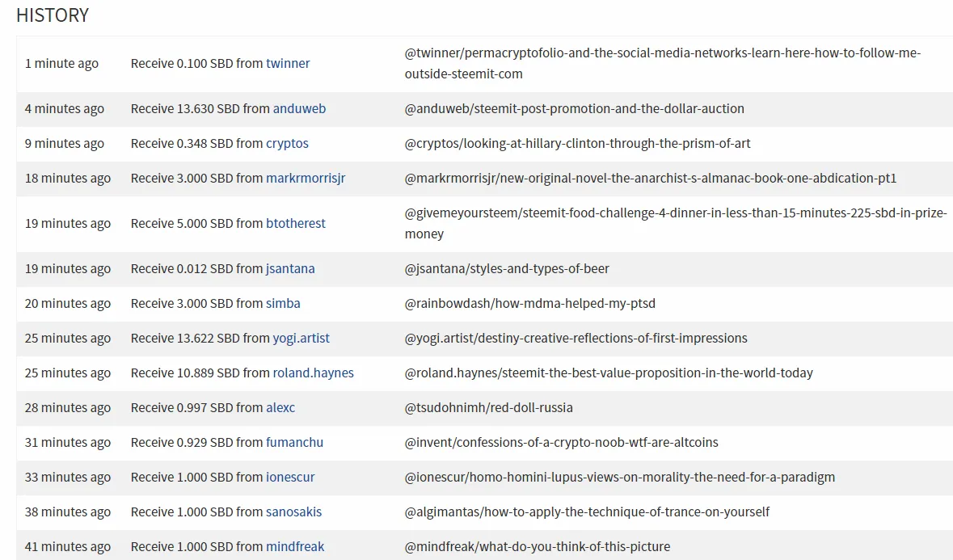Click the roland.haynes username link

tap(313, 373)
